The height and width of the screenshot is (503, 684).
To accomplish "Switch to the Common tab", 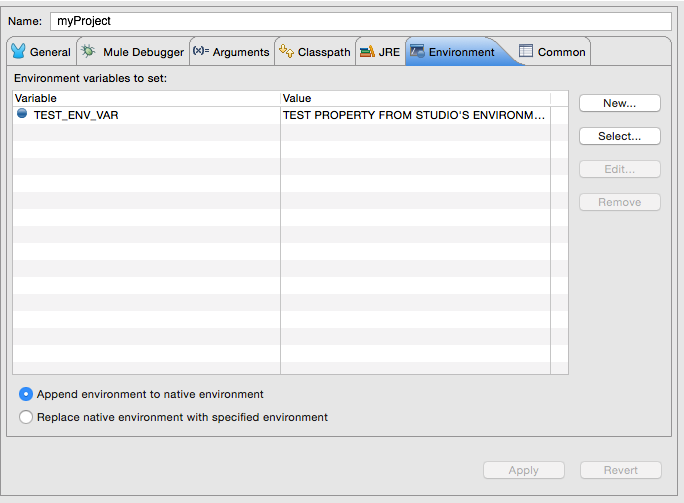I will coord(561,52).
